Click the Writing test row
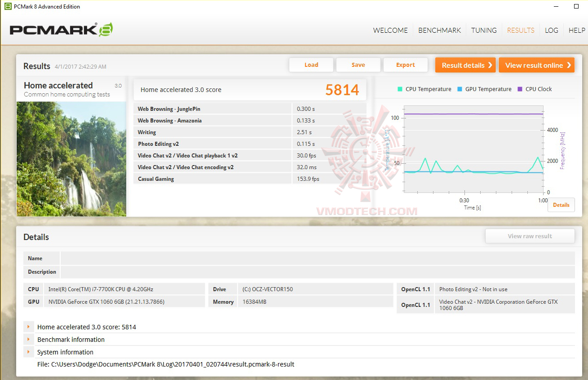Viewport: 588px width, 380px height. coord(250,132)
